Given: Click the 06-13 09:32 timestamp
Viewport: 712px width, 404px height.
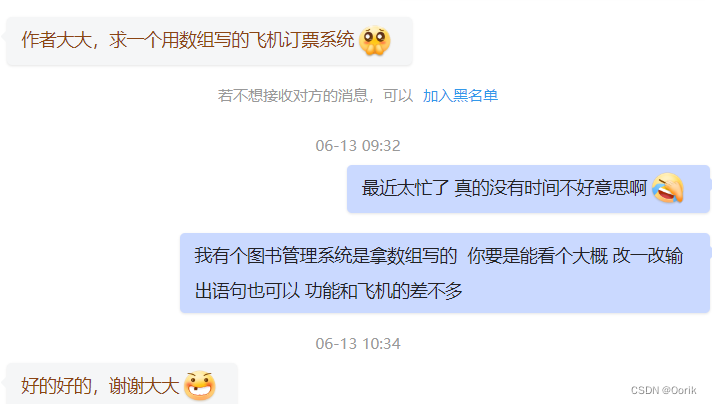Looking at the screenshot, I should click(x=358, y=146).
